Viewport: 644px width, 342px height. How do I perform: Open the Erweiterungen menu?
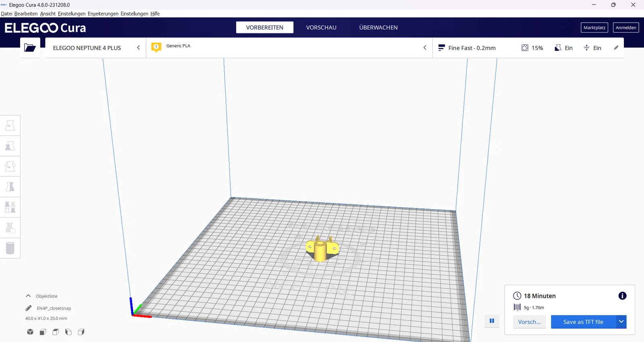103,14
